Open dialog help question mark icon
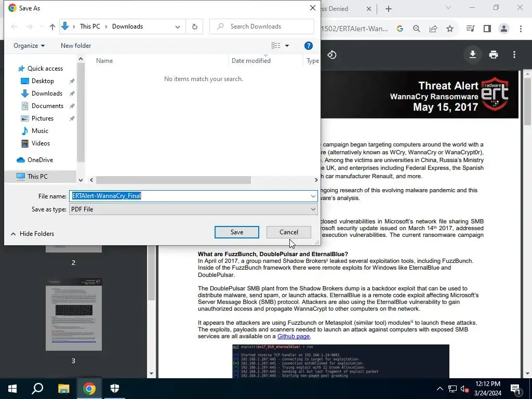Screen dimensions: 532x399 click(308, 46)
